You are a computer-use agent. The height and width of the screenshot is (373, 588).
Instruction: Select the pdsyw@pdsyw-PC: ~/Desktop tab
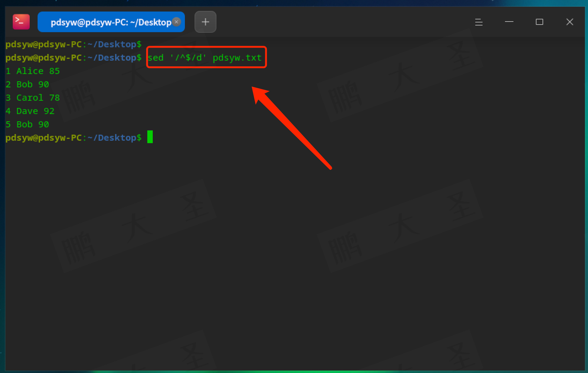(109, 22)
